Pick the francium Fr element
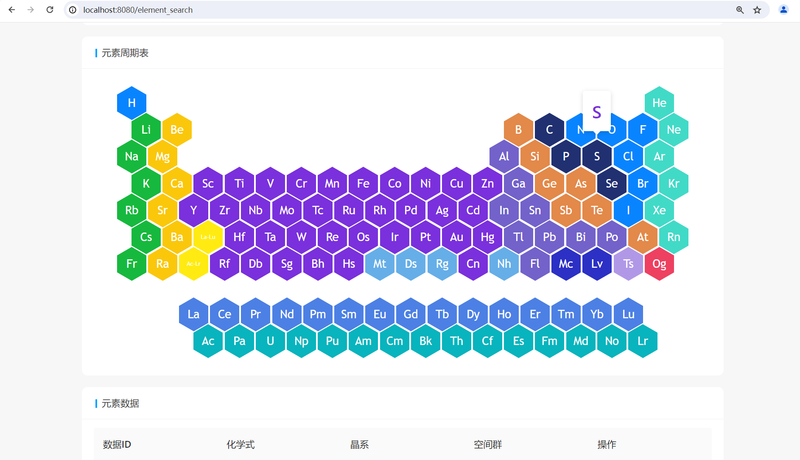800x460 pixels. (x=132, y=264)
